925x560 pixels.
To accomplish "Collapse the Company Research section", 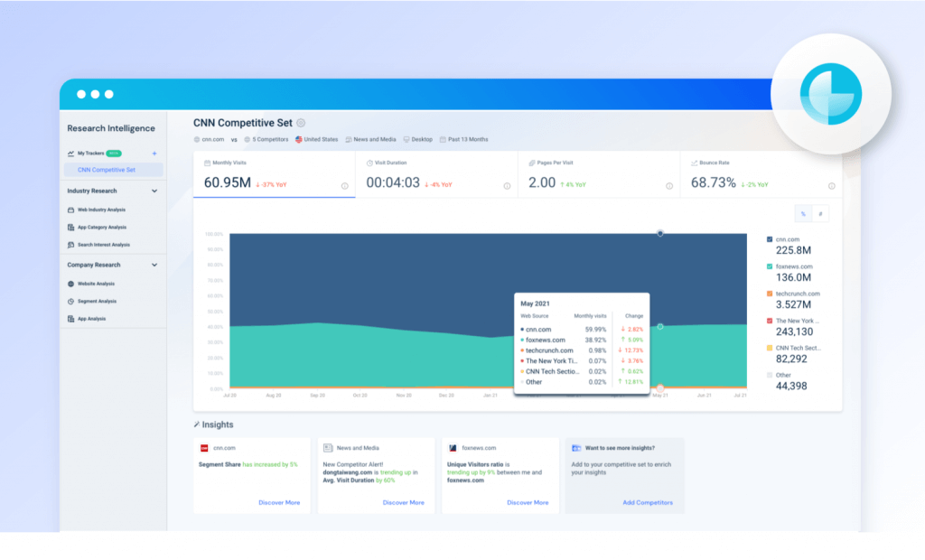I will tap(154, 264).
